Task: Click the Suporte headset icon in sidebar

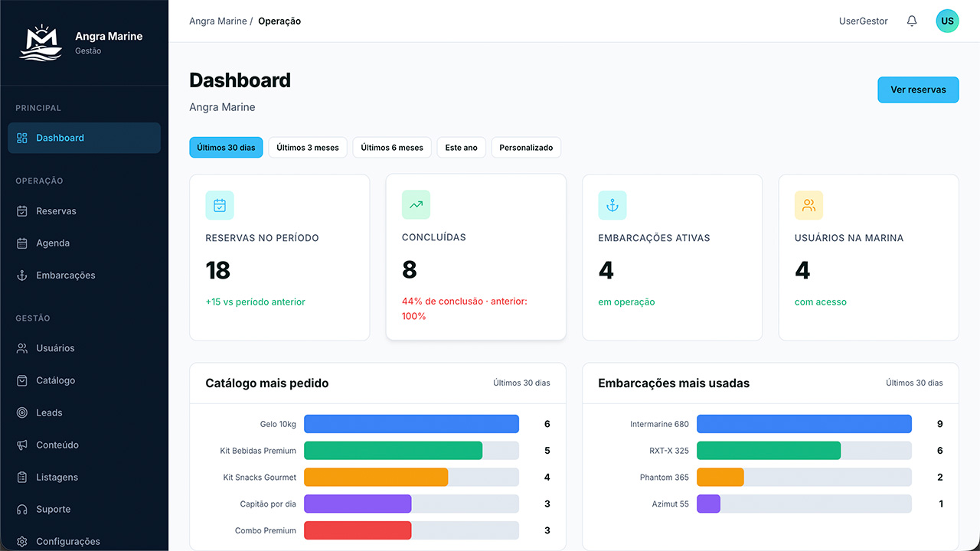Action: 22,509
